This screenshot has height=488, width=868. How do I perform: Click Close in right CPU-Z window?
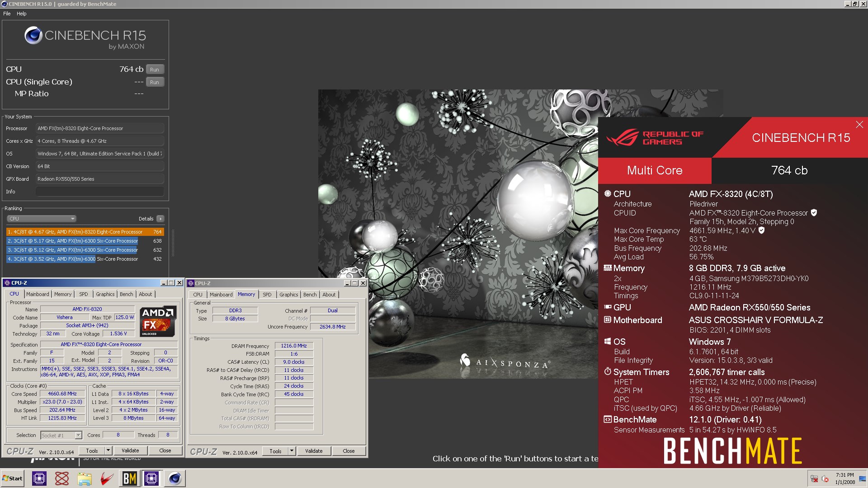[x=349, y=451]
